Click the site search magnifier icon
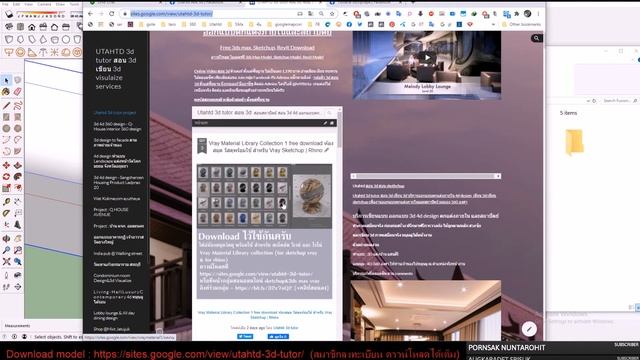 (536, 38)
